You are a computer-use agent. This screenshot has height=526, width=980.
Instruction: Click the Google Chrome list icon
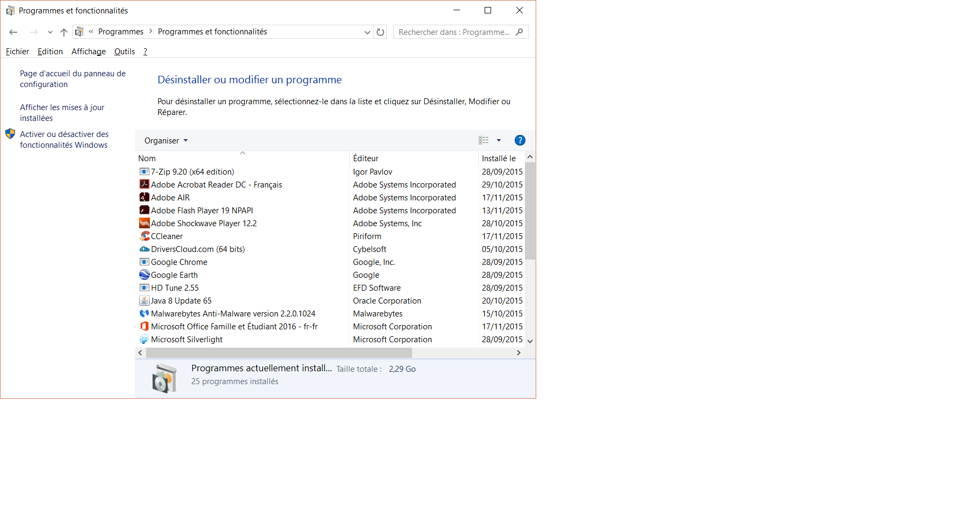pos(144,262)
